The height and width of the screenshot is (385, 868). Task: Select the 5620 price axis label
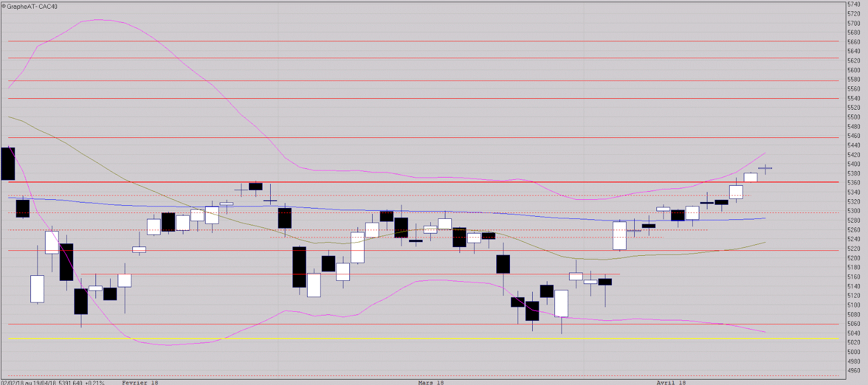(x=853, y=61)
